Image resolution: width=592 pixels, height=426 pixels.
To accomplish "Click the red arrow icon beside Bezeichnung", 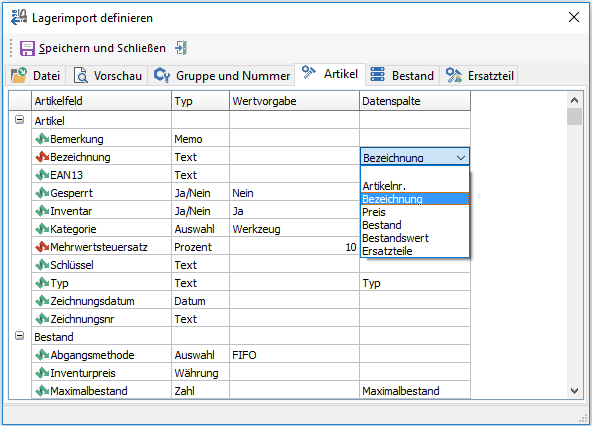I will click(x=42, y=157).
